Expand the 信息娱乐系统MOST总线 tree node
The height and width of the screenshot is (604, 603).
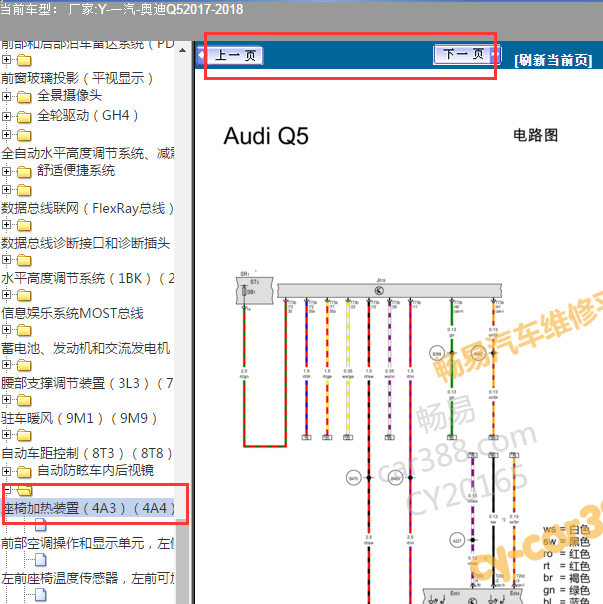coord(6,295)
